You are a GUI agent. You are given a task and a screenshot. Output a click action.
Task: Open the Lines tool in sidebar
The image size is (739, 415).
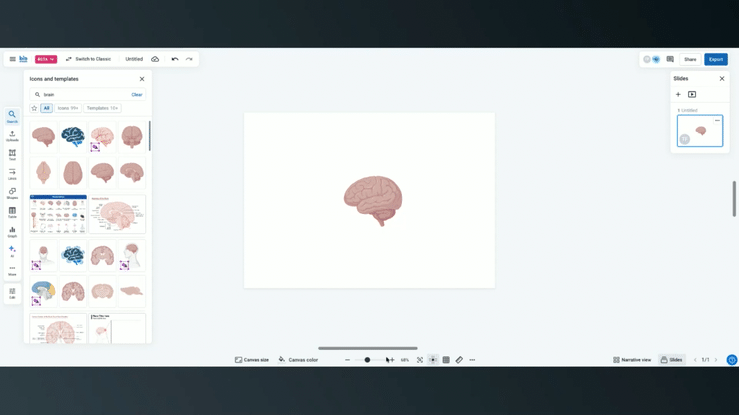click(12, 173)
